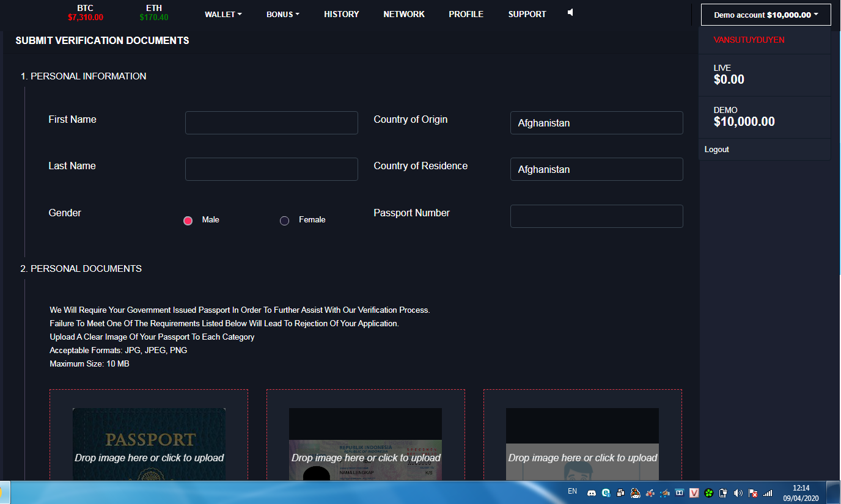
Task: Click the ETH price ticker
Action: point(154,13)
